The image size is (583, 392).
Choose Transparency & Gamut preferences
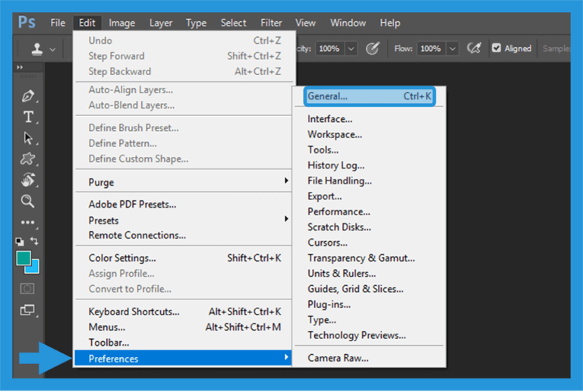(x=369, y=258)
